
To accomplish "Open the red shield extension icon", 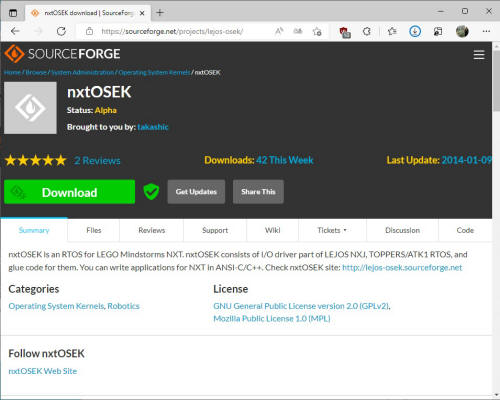I will (x=345, y=32).
